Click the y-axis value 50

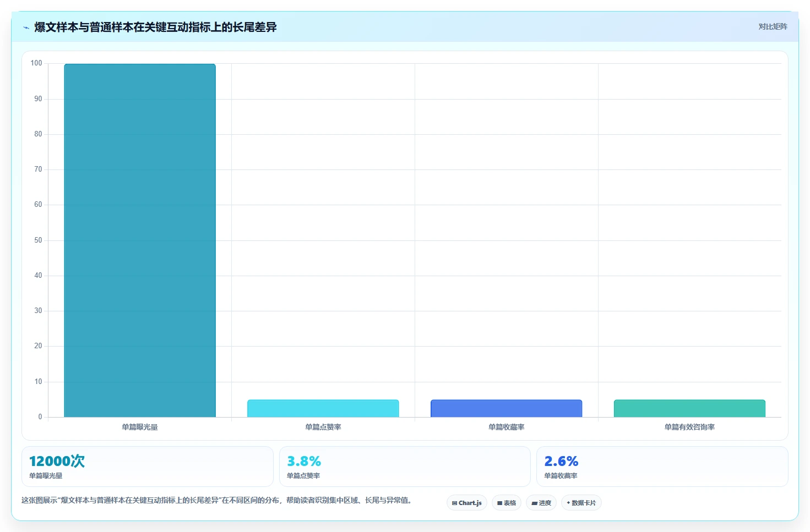[x=38, y=240]
